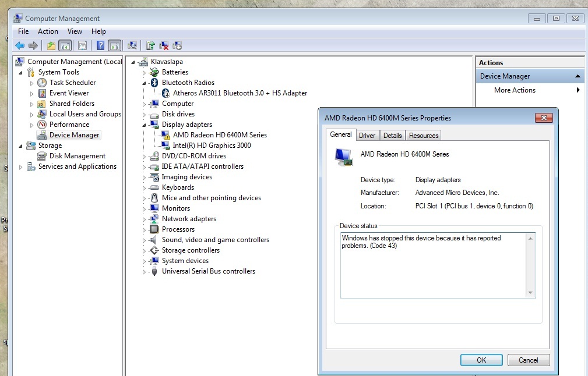Click Universal Serial Bus controllers icon
588x376 pixels.
pyautogui.click(x=154, y=271)
